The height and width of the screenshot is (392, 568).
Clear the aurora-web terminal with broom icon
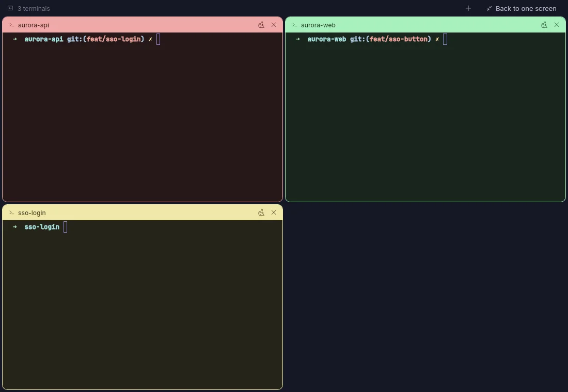(544, 25)
